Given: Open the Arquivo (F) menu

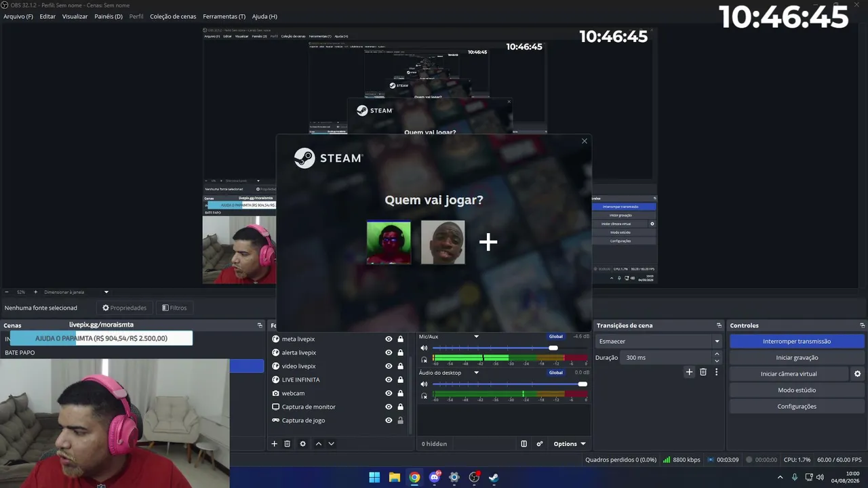Looking at the screenshot, I should 18,16.
